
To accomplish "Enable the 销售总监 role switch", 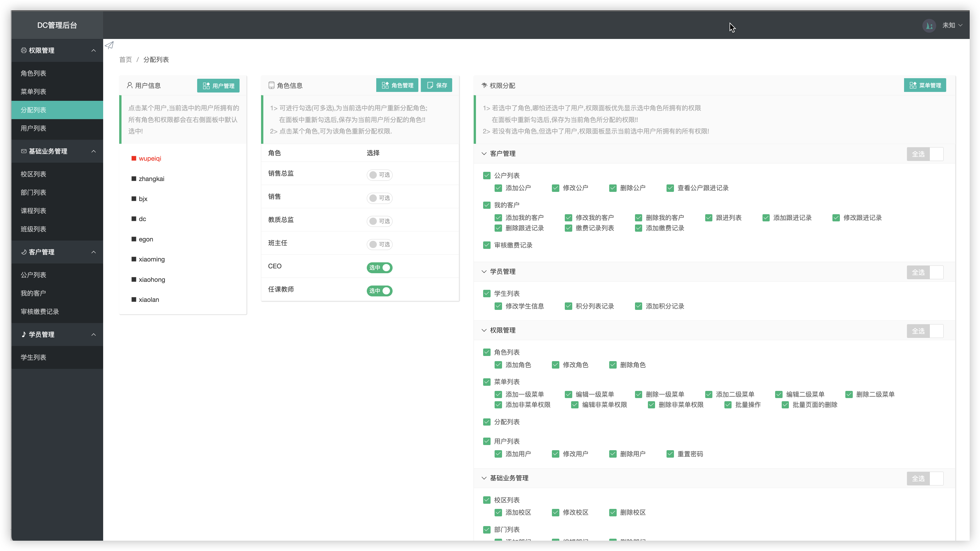I will tap(379, 175).
